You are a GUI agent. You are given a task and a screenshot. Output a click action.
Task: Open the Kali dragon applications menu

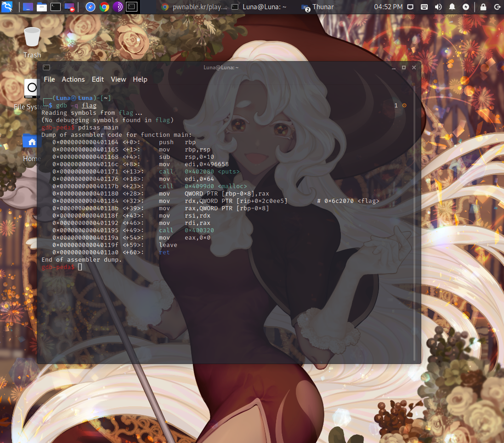(x=7, y=7)
